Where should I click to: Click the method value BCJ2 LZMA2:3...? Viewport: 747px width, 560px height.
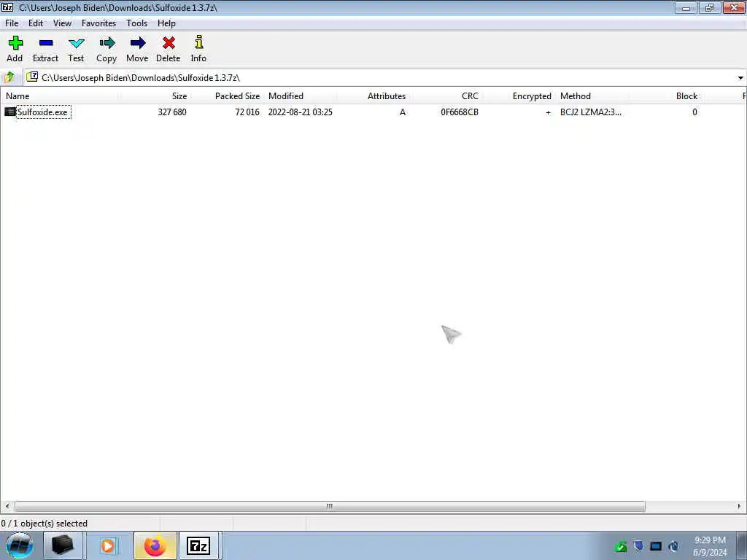click(x=591, y=112)
